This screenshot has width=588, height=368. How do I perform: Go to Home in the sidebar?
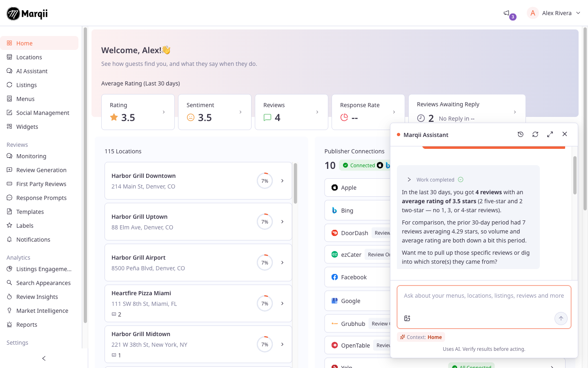[39, 43]
